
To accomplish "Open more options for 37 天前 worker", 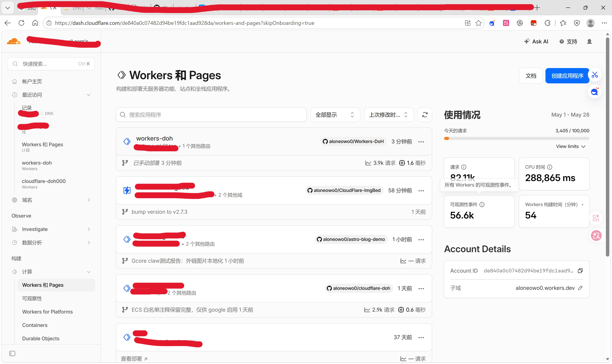I will point(421,337).
